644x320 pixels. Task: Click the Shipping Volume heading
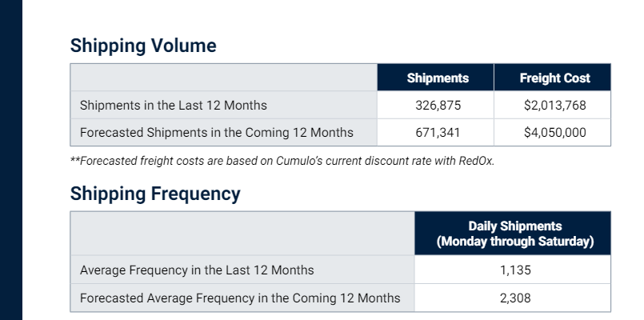(x=143, y=46)
